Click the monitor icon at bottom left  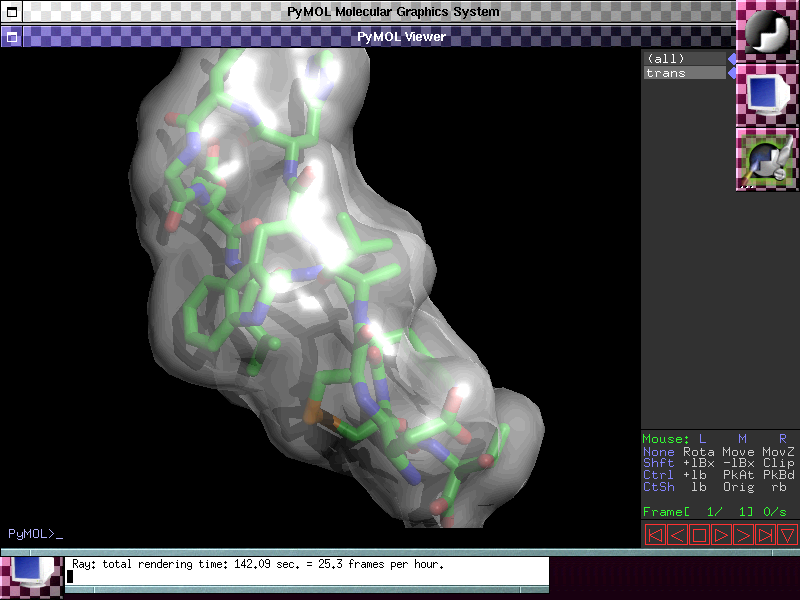pyautogui.click(x=31, y=577)
